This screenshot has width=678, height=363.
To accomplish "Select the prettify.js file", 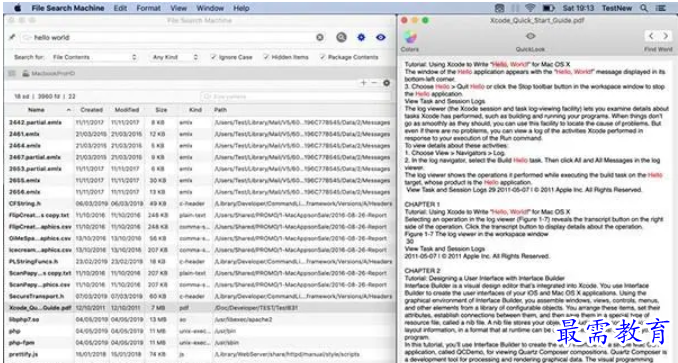I will 24,354.
